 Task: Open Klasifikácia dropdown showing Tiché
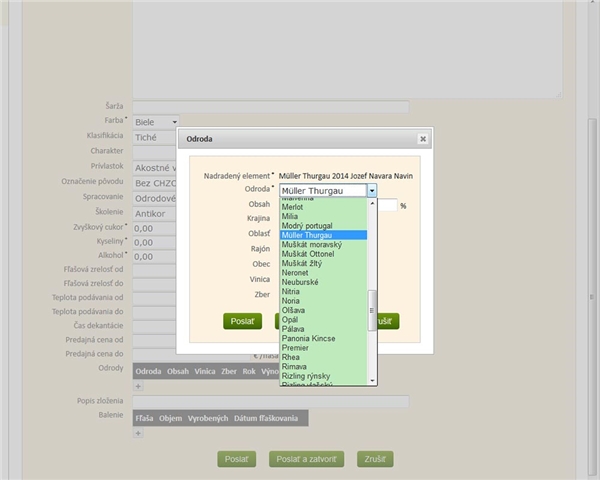coord(154,137)
